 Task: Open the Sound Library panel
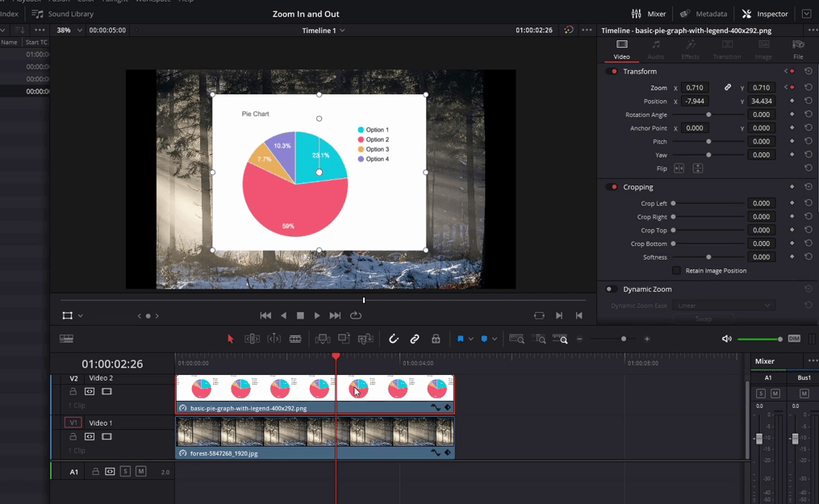(x=63, y=14)
